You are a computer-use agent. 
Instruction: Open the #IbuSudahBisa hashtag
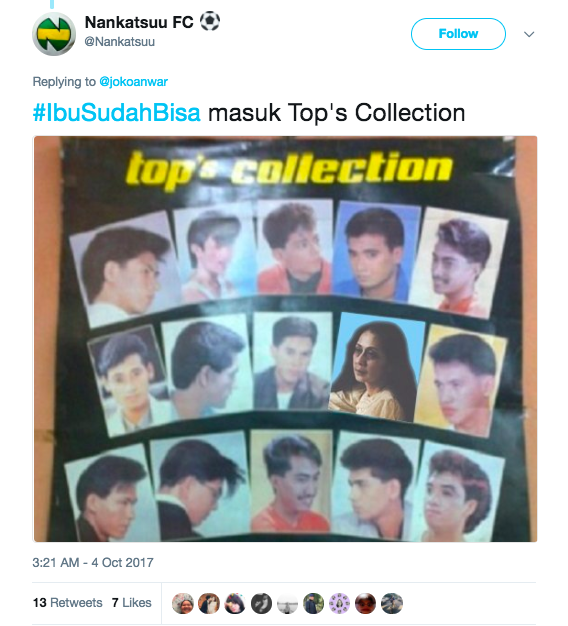(117, 113)
